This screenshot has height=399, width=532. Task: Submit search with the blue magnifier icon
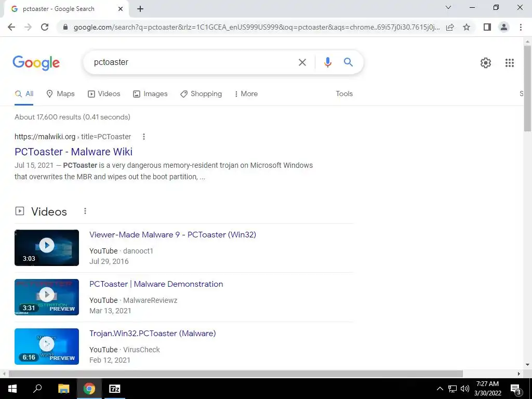coord(348,62)
